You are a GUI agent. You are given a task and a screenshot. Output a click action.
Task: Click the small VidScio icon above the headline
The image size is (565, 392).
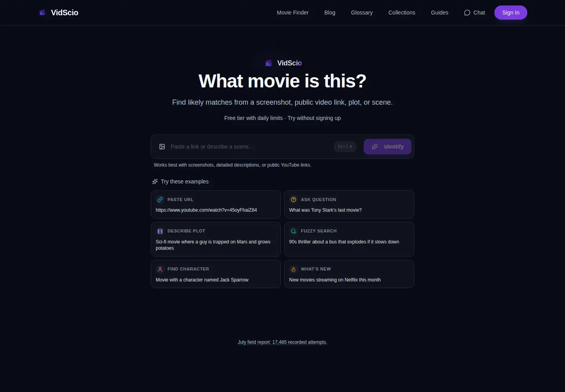[x=269, y=63]
